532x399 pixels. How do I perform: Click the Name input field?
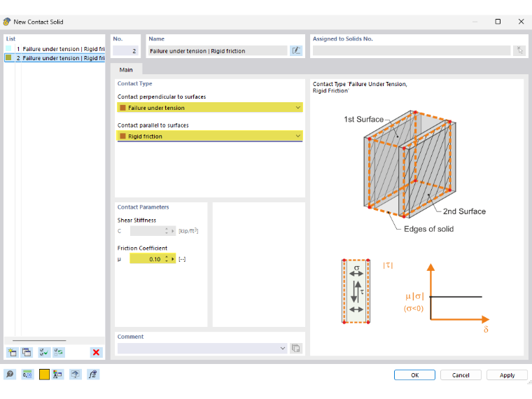pyautogui.click(x=218, y=51)
